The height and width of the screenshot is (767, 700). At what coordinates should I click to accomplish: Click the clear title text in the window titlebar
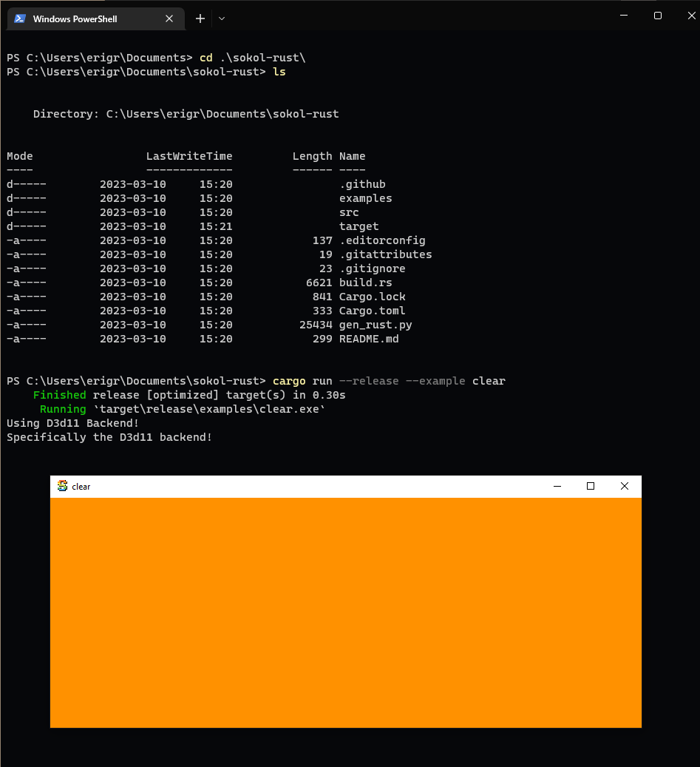point(80,486)
